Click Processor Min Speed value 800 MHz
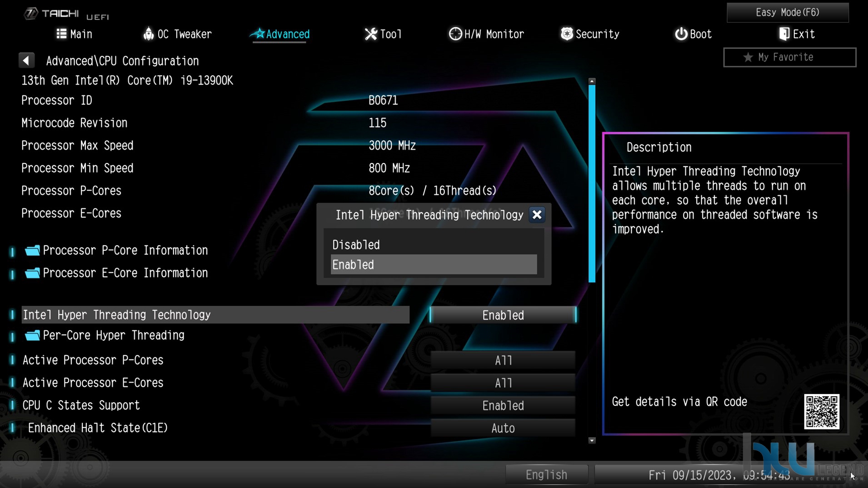 (389, 168)
